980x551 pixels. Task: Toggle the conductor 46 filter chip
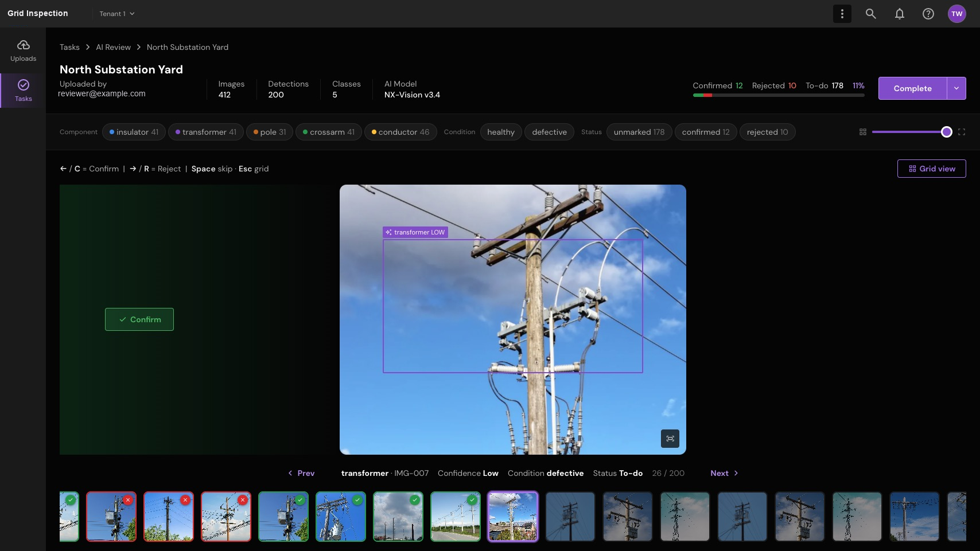[400, 132]
